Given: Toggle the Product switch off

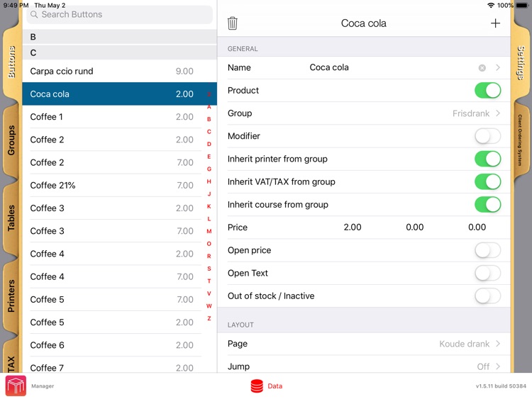Looking at the screenshot, I should (x=487, y=91).
